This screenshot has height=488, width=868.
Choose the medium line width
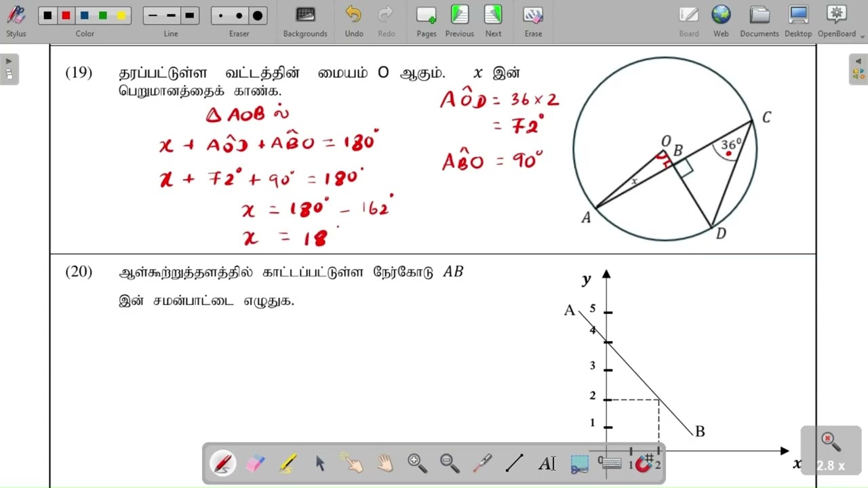[x=171, y=16]
